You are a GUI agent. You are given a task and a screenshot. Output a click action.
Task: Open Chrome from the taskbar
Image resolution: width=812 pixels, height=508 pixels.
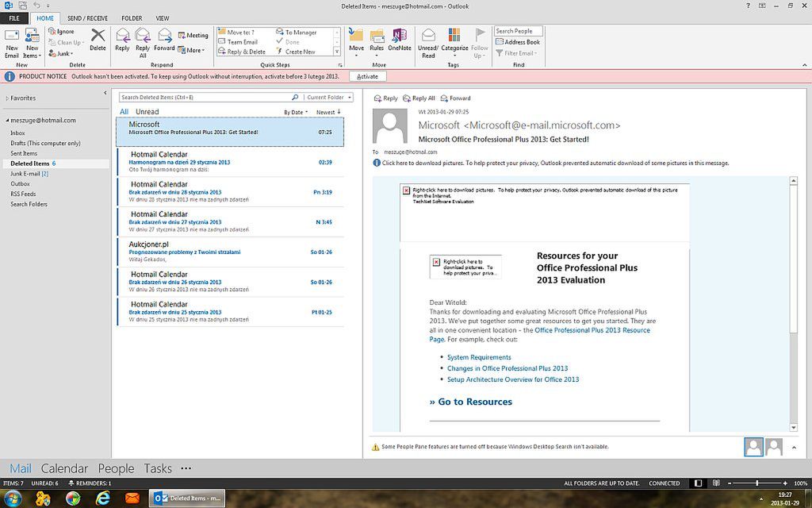[x=73, y=498]
